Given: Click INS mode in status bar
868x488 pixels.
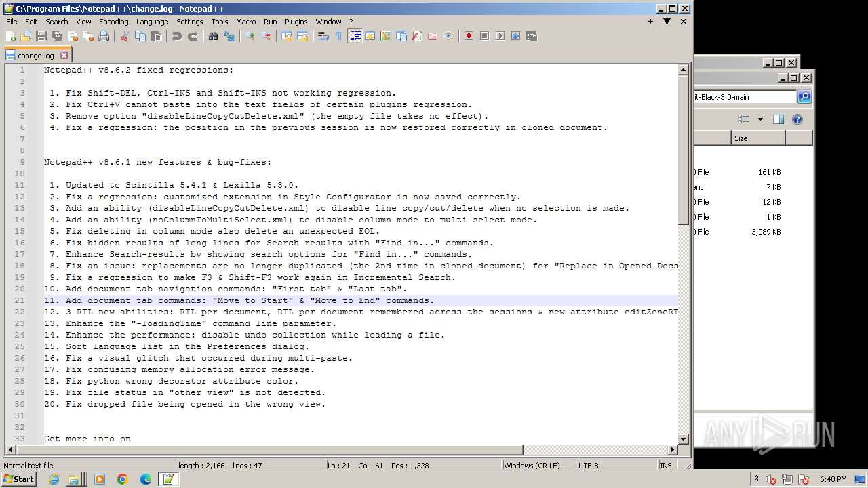Looking at the screenshot, I should [x=666, y=466].
